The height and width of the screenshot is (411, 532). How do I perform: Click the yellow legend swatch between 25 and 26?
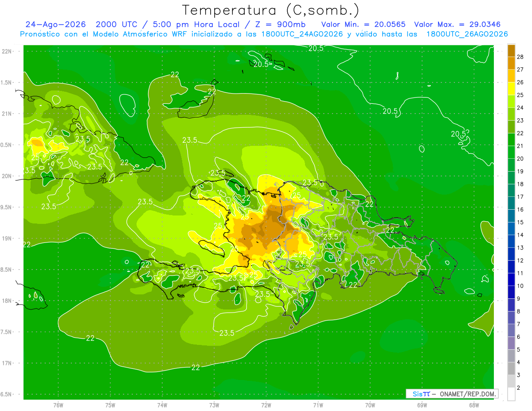pyautogui.click(x=511, y=89)
